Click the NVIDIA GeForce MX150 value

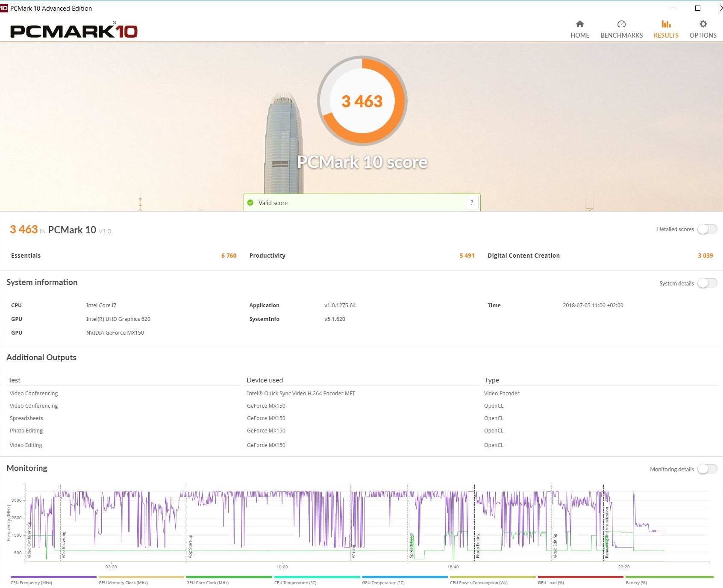coord(115,333)
